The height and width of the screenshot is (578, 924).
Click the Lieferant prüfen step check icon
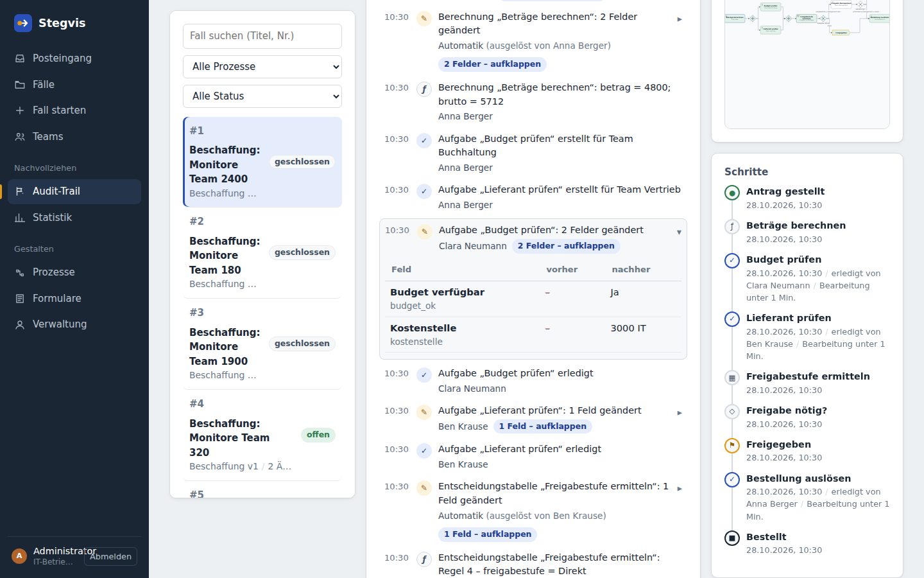tap(732, 319)
